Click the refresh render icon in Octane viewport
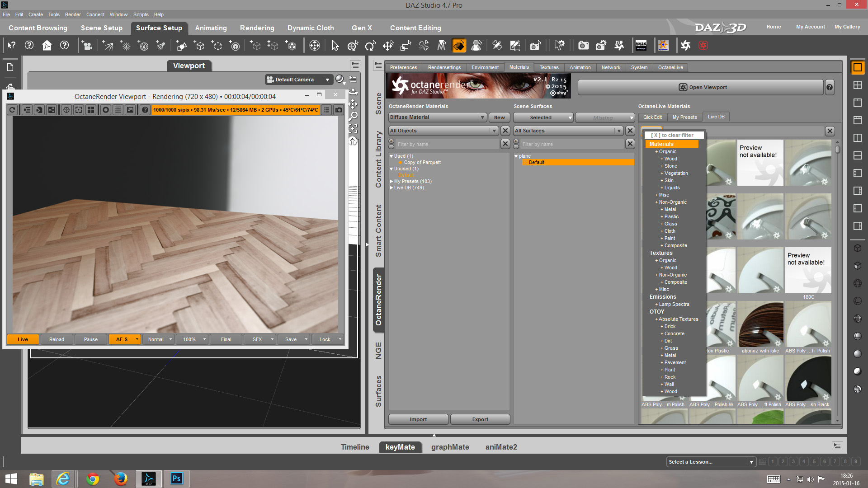Image resolution: width=868 pixels, height=488 pixels. pyautogui.click(x=12, y=110)
